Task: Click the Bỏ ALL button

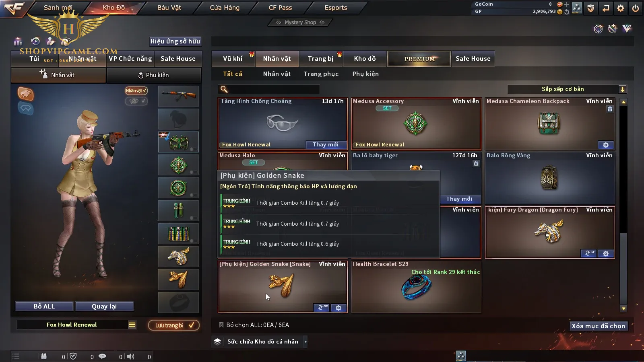Action: pos(44,306)
